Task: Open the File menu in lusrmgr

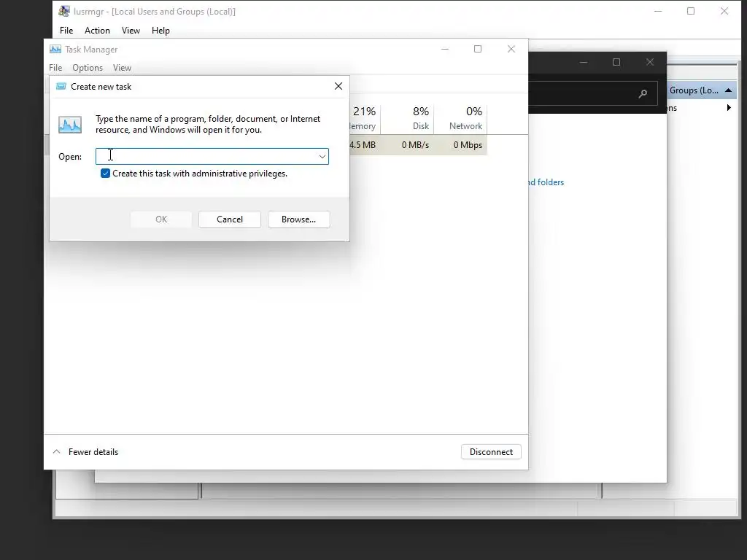Action: pos(66,31)
